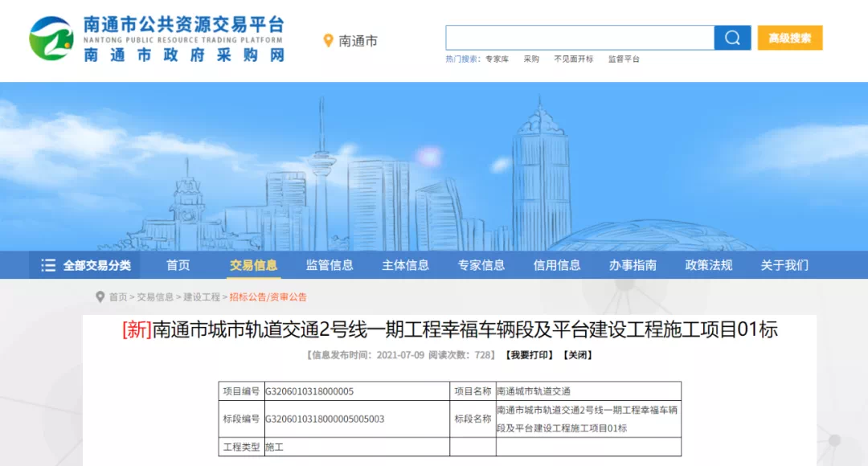This screenshot has height=466, width=868.
Task: Open the 交易信息 nav tab
Action: (x=253, y=265)
